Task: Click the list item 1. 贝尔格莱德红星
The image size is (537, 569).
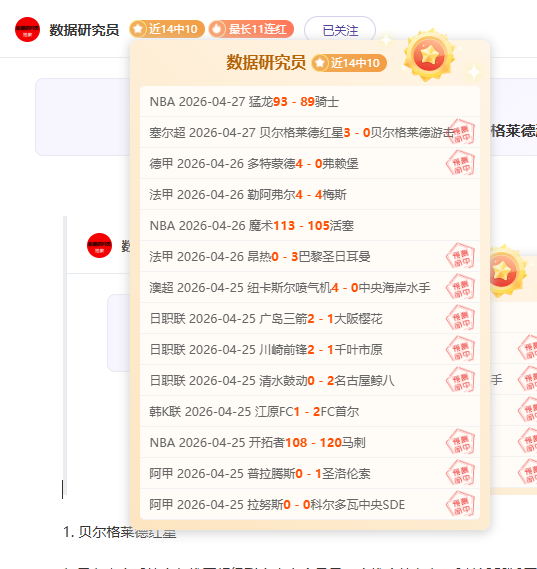Action: coord(120,532)
